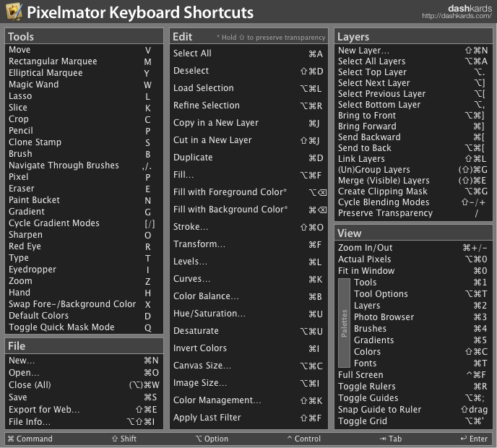This screenshot has height=448, width=497.
Task: Click Fill with Foreground Color entry
Action: (248, 192)
